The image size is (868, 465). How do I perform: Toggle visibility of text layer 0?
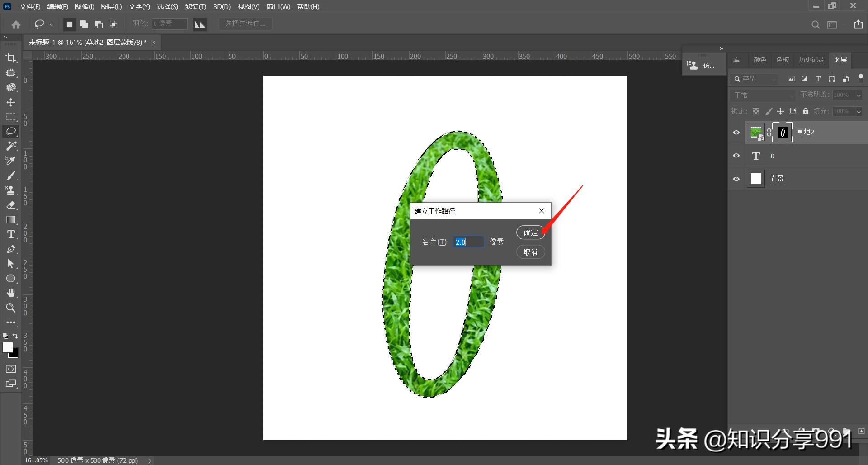tap(736, 156)
